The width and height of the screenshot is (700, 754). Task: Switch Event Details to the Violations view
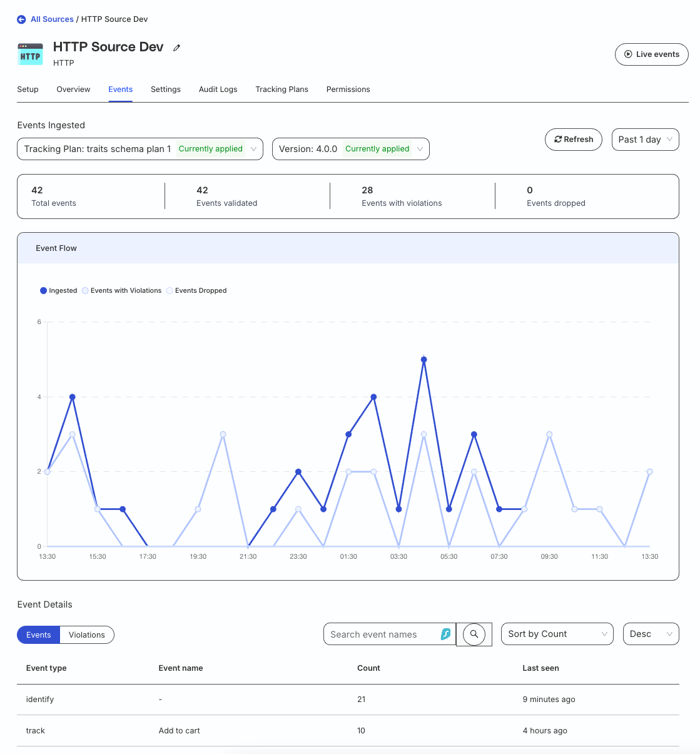coord(87,635)
